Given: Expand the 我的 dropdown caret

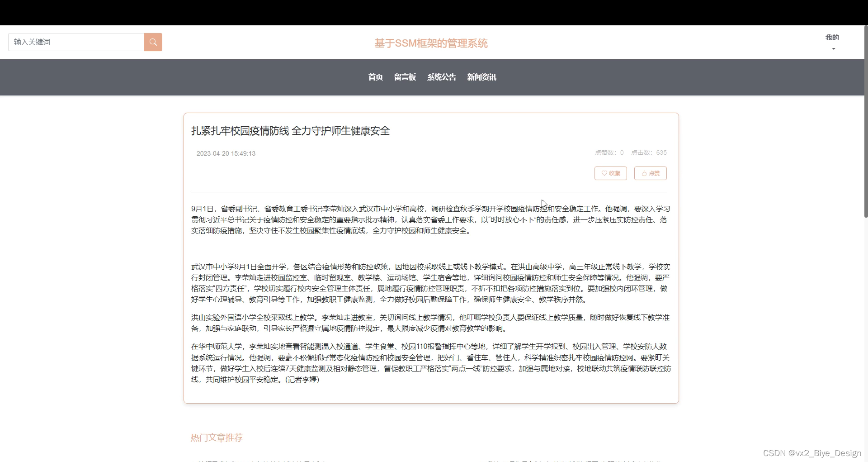Looking at the screenshot, I should (x=832, y=48).
